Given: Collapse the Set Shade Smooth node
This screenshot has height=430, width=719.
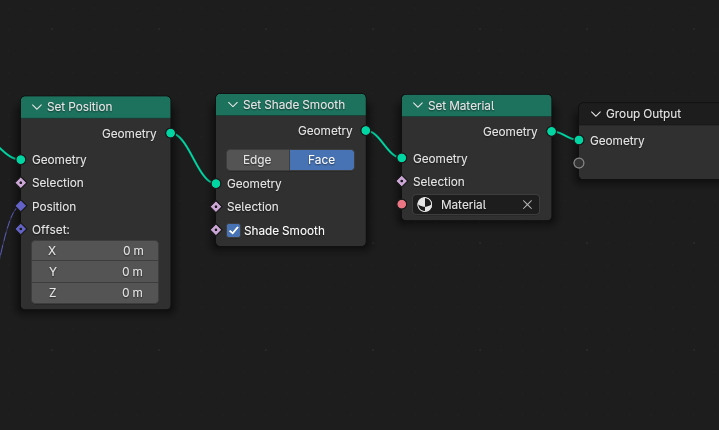Looking at the screenshot, I should point(232,105).
